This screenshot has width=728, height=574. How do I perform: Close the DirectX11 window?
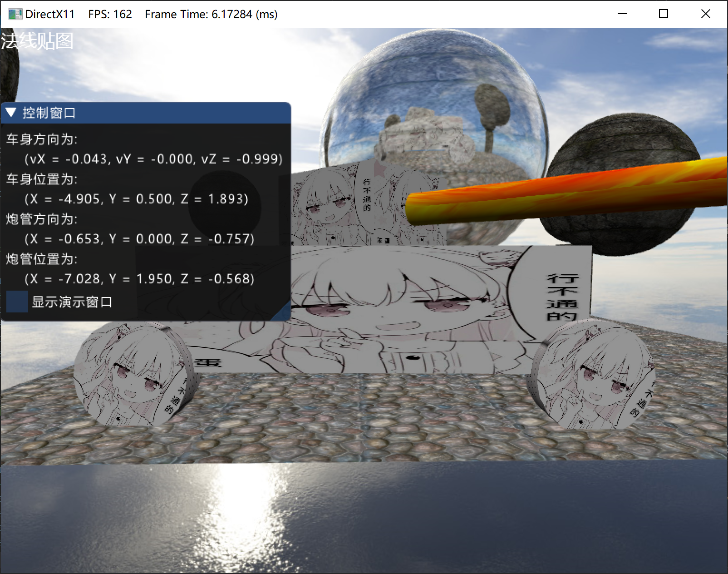pyautogui.click(x=705, y=14)
